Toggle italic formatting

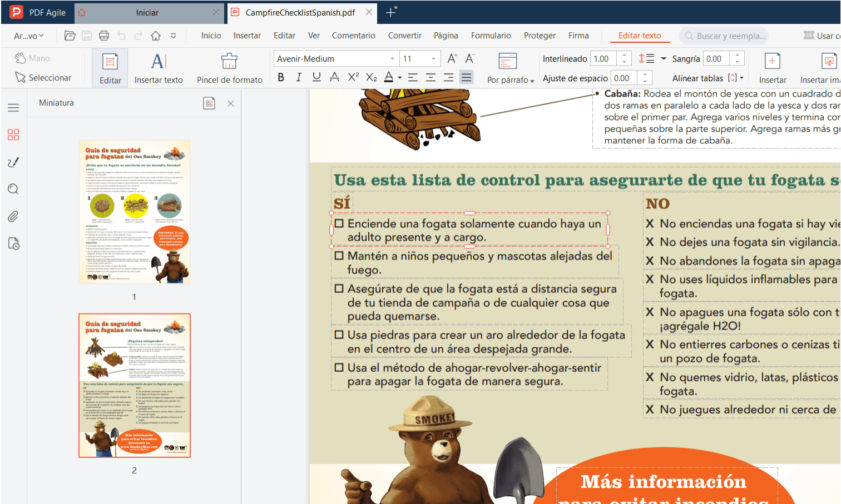coord(298,77)
